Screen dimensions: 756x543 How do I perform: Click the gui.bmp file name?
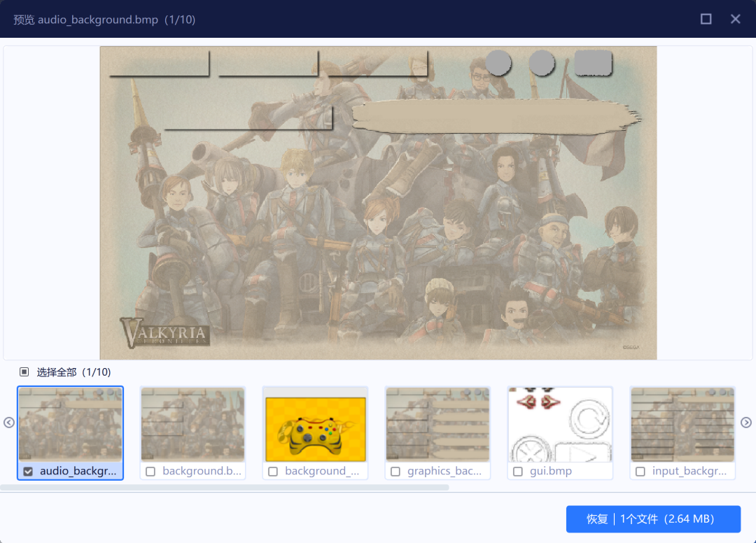click(551, 471)
